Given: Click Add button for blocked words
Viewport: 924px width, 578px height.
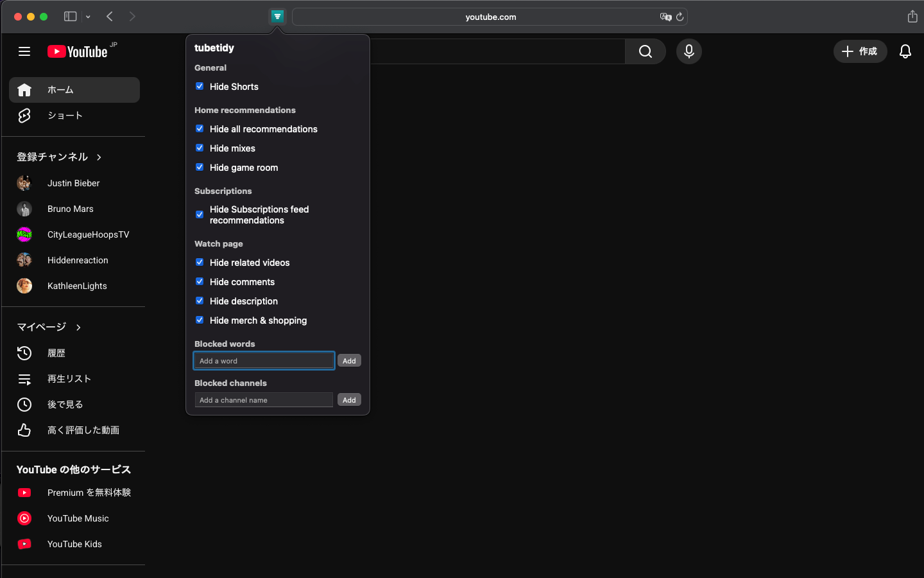Looking at the screenshot, I should coord(349,361).
